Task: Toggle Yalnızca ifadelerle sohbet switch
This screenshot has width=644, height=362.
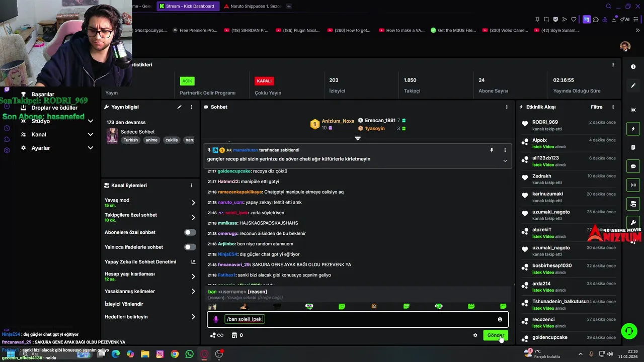Action: pyautogui.click(x=190, y=247)
